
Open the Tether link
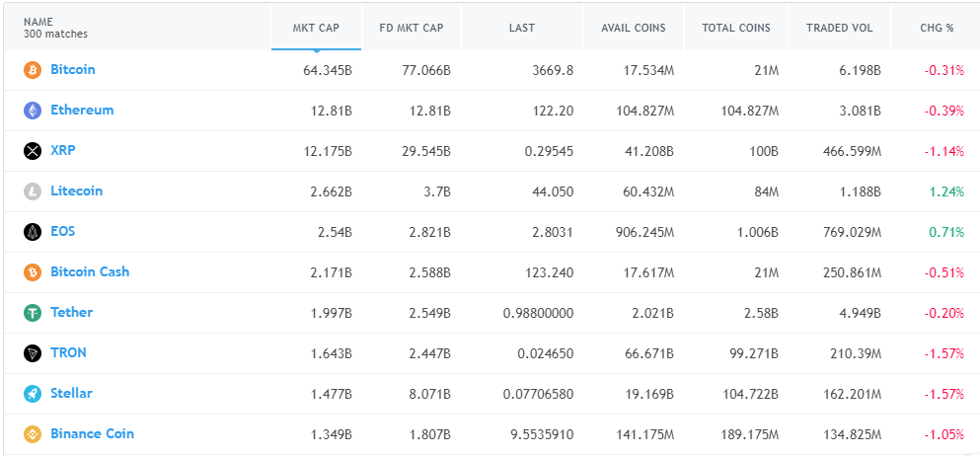72,312
